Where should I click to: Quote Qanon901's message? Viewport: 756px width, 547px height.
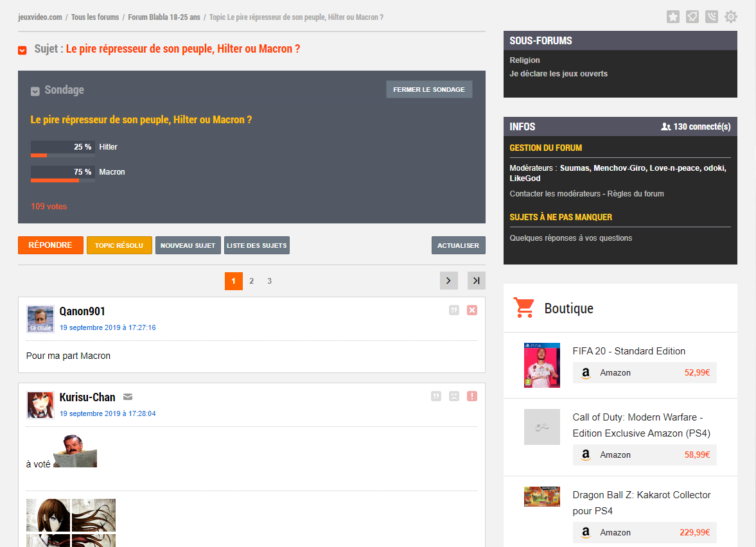[454, 311]
